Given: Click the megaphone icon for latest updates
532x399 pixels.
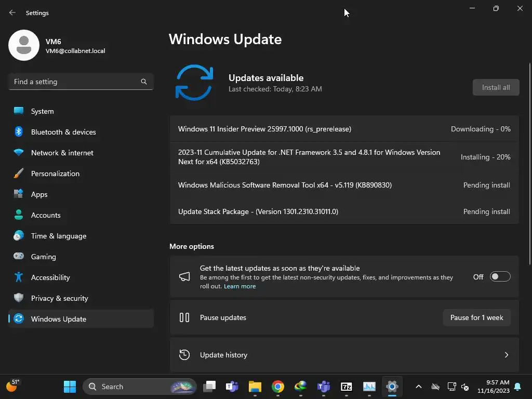Looking at the screenshot, I should tap(184, 276).
